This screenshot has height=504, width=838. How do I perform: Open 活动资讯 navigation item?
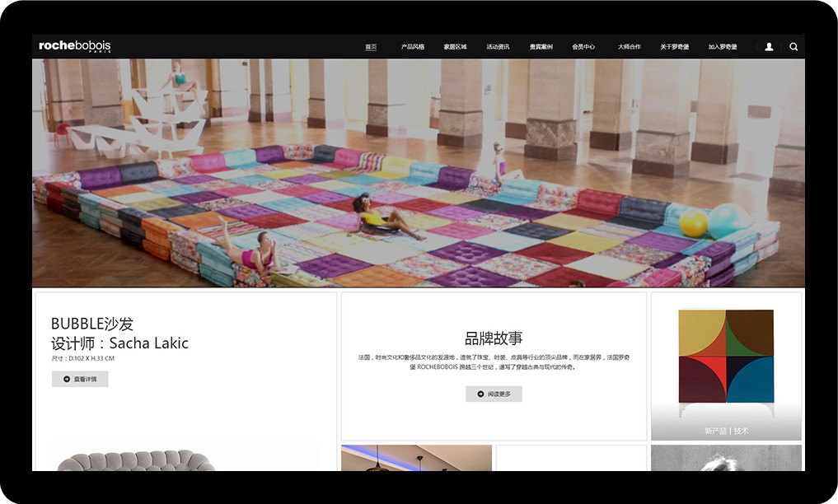[x=498, y=47]
